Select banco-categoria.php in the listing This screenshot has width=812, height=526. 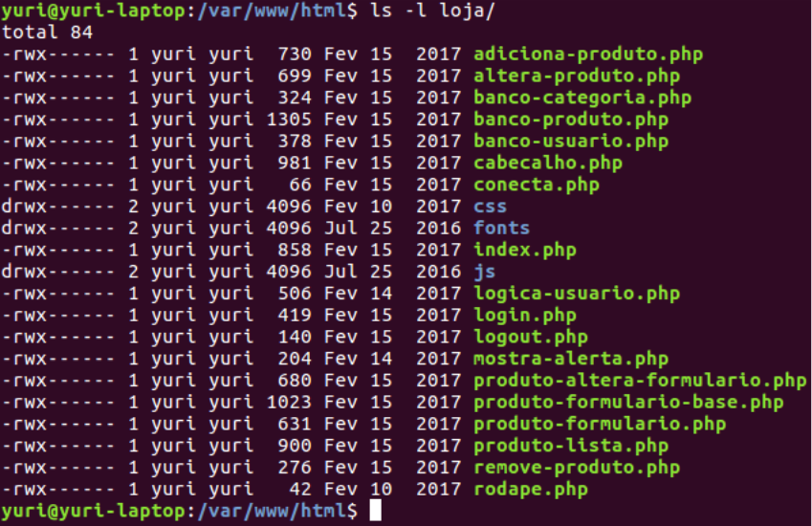[x=582, y=98]
